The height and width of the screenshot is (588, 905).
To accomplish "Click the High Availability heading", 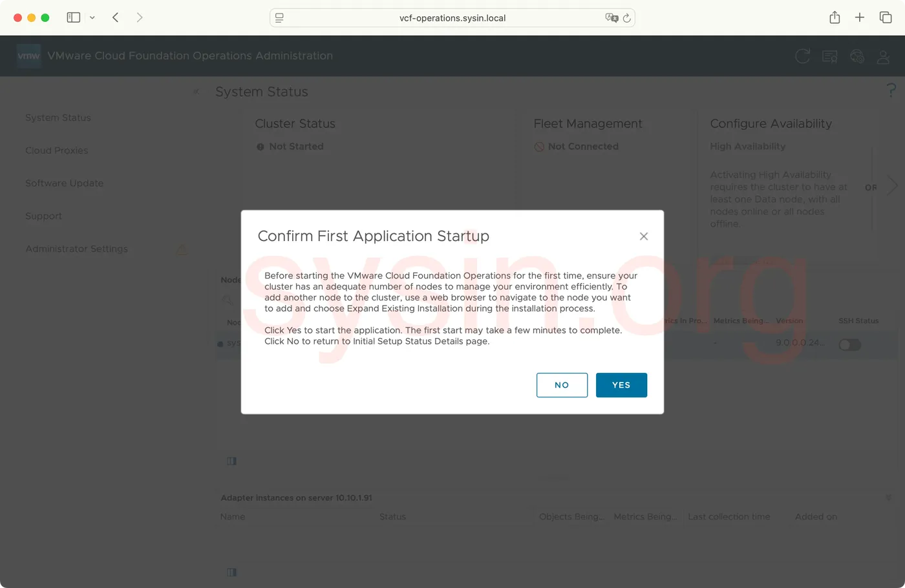I will [748, 147].
